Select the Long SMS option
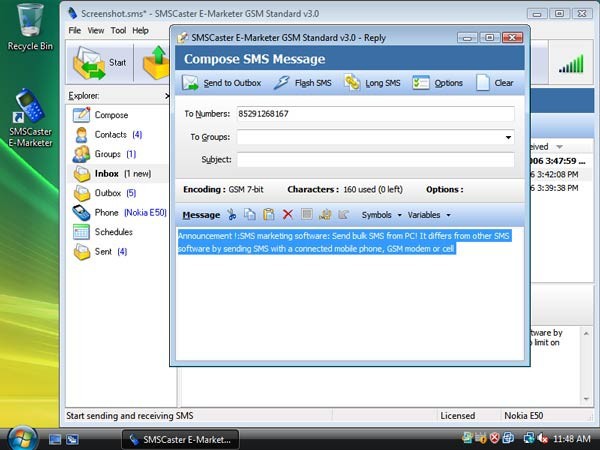 click(x=373, y=83)
